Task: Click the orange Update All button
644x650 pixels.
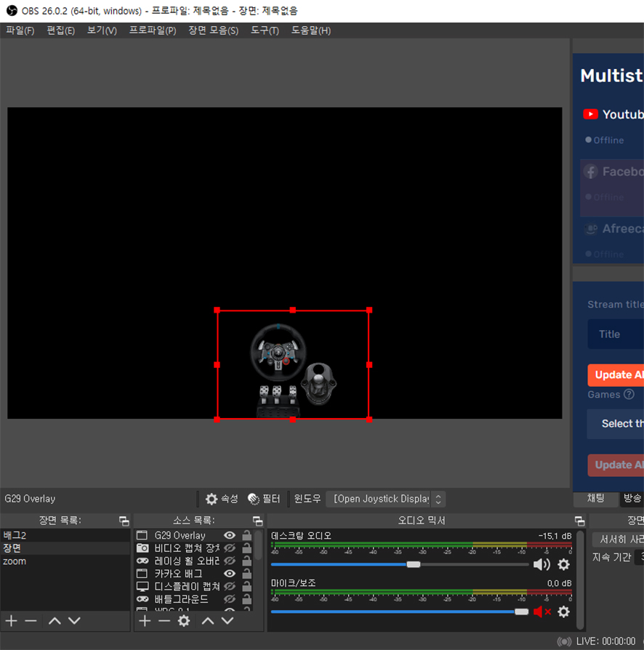Action: point(616,374)
